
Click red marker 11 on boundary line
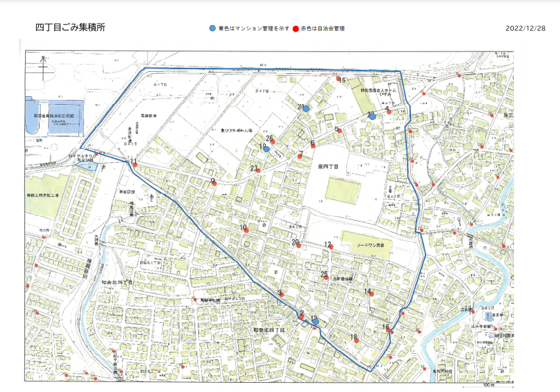(135, 165)
